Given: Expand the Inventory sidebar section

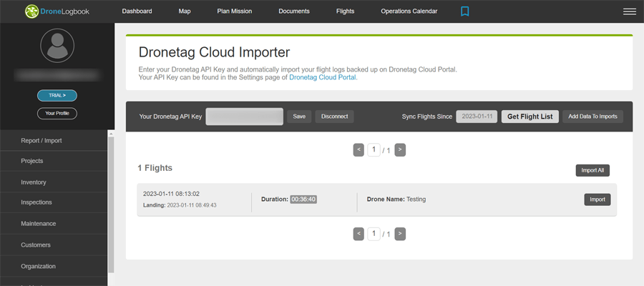Looking at the screenshot, I should coord(54,182).
